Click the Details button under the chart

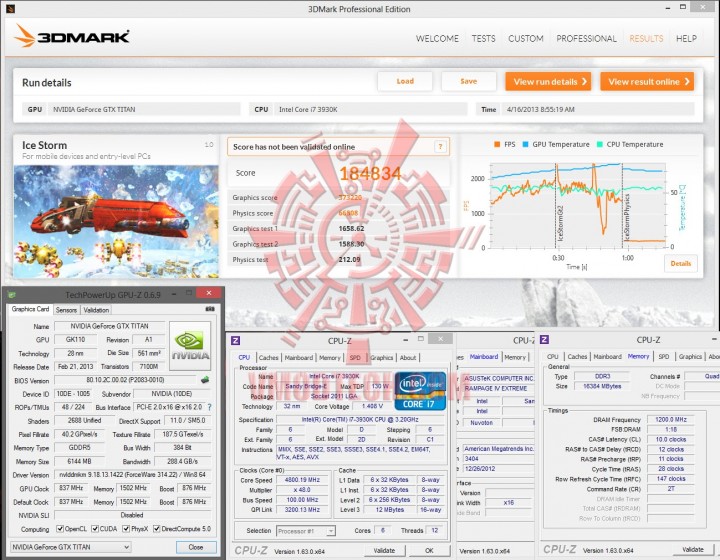(681, 263)
